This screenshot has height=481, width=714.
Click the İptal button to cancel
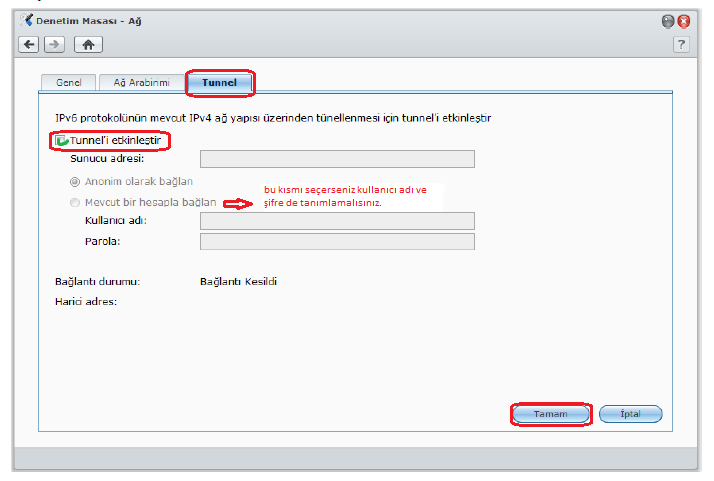coord(630,414)
